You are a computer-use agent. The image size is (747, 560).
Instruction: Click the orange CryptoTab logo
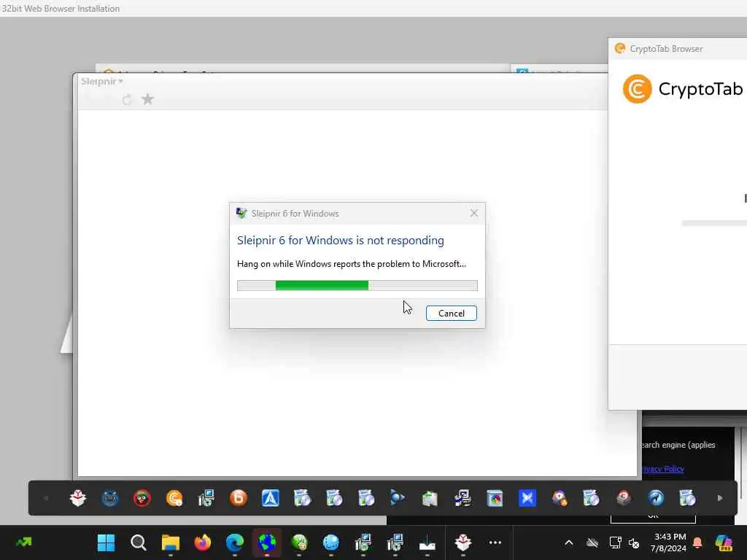(x=637, y=88)
